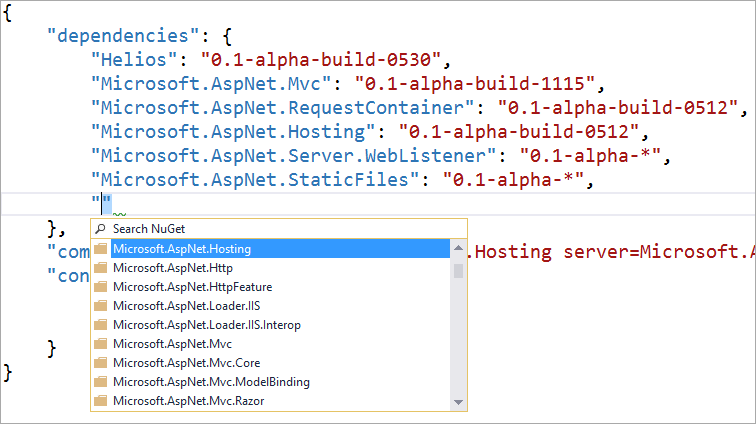The height and width of the screenshot is (424, 756).
Task: Click package icon beside Microsoft.AspNet.Loader.IIS
Action: (x=100, y=306)
